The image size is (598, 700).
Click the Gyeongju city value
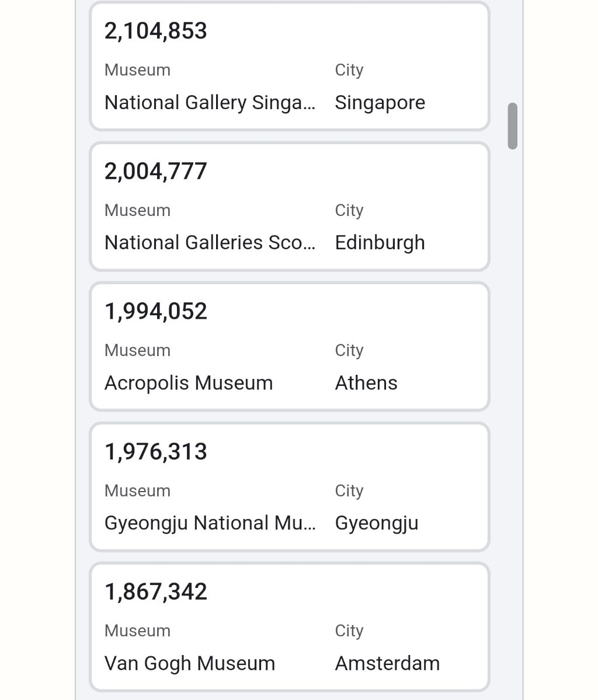click(x=377, y=523)
